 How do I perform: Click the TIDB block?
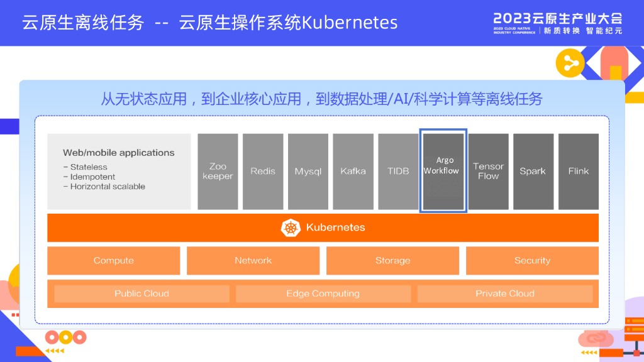click(x=398, y=172)
